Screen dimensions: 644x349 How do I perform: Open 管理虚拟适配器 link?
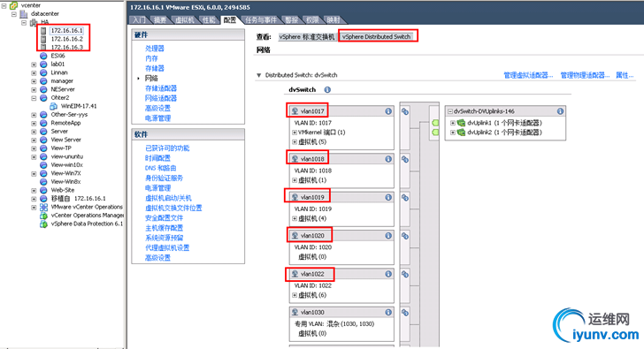pyautogui.click(x=528, y=75)
